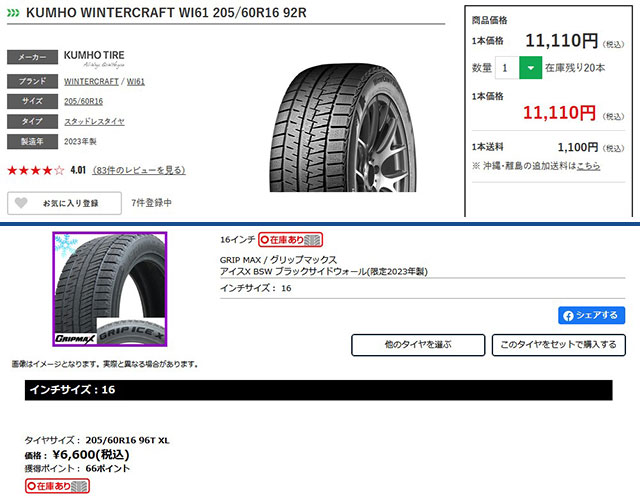Click the top 在庫あり stock badge
This screenshot has width=640, height=500.
pyautogui.click(x=291, y=240)
